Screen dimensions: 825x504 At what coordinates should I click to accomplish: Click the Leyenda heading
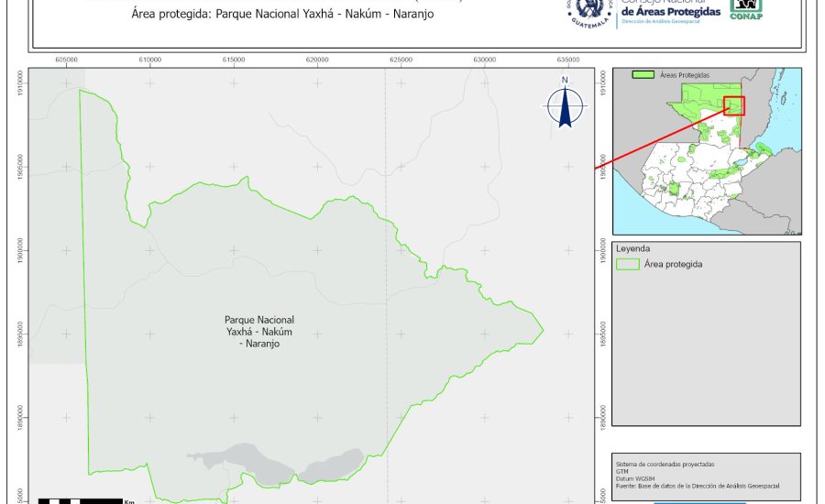(633, 248)
